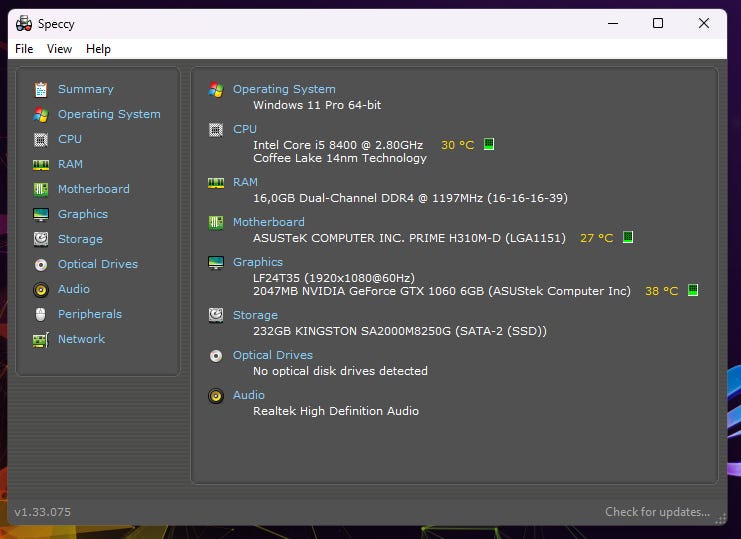Click Check for updates link

(657, 512)
